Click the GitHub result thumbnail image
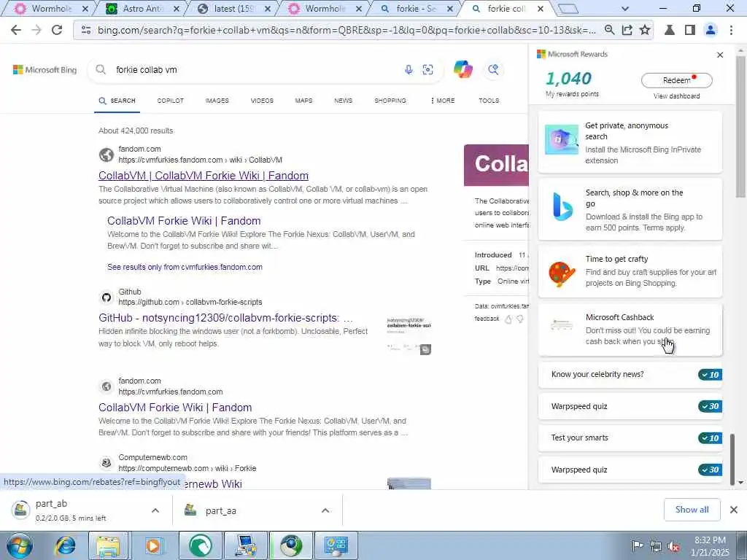This screenshot has width=747, height=560. click(409, 335)
